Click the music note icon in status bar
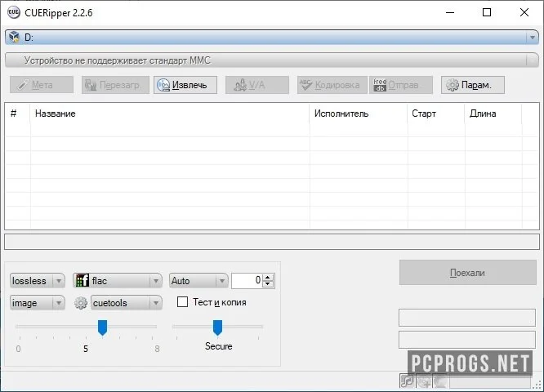Viewport: 544px width, 392px height. tap(407, 381)
